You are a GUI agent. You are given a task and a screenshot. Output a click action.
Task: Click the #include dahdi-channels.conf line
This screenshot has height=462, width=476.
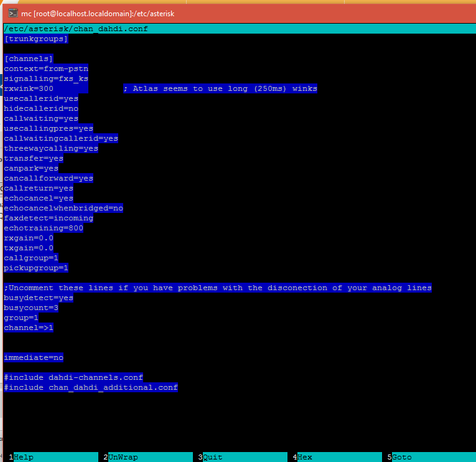coord(73,377)
